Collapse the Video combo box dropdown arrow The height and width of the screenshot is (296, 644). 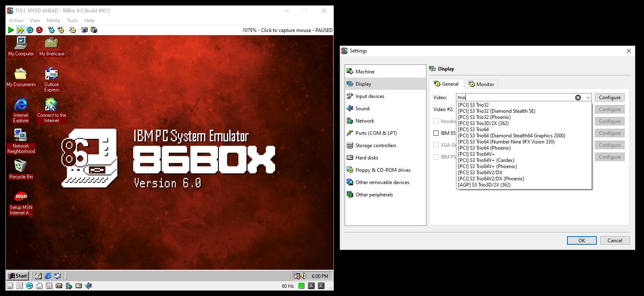pos(588,98)
